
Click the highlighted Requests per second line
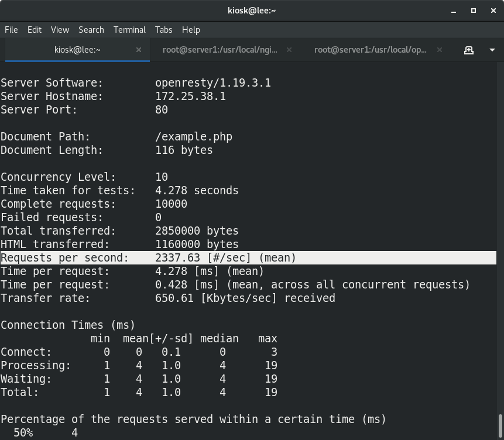248,258
